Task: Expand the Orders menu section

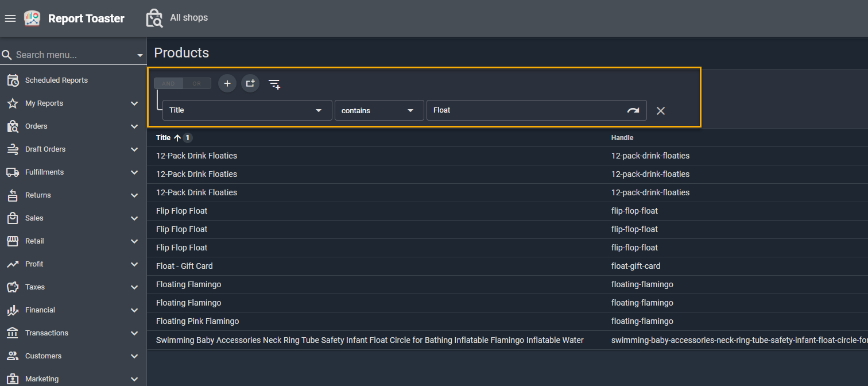Action: pos(133,126)
